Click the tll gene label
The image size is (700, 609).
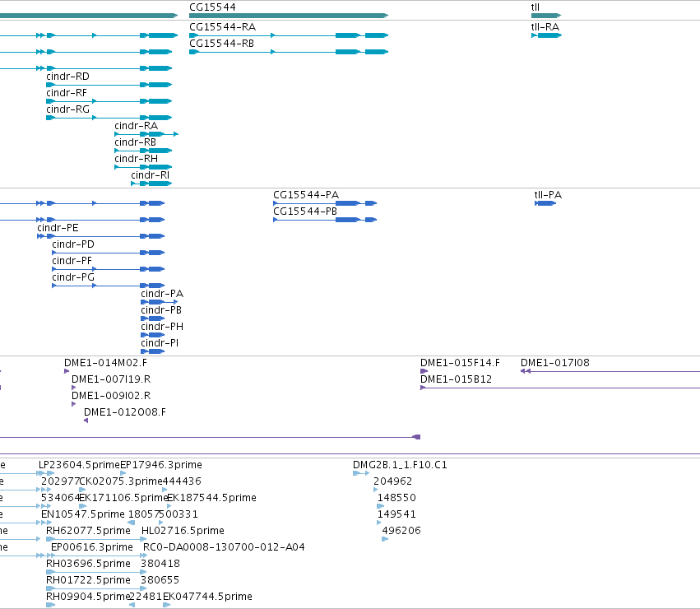pyautogui.click(x=535, y=7)
